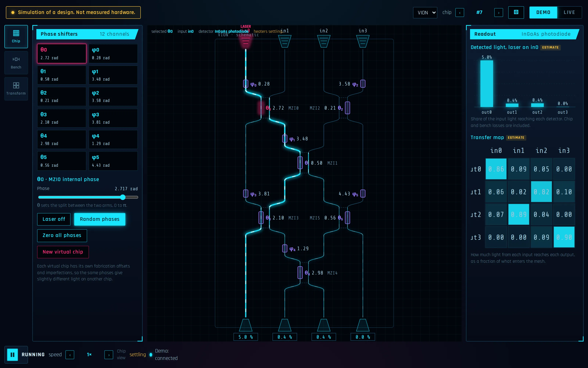Image resolution: width=588 pixels, height=368 pixels.
Task: Click the in3 input coupler icon
Action: click(x=363, y=41)
